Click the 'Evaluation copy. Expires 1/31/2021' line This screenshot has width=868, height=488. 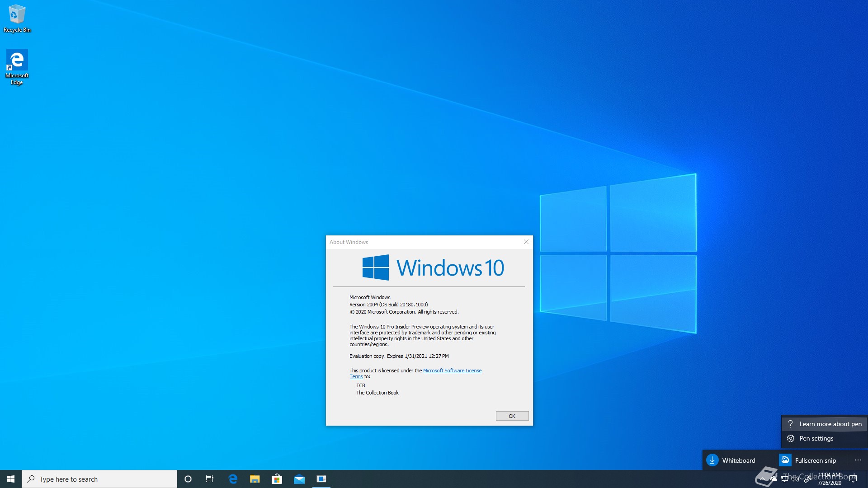pyautogui.click(x=399, y=356)
